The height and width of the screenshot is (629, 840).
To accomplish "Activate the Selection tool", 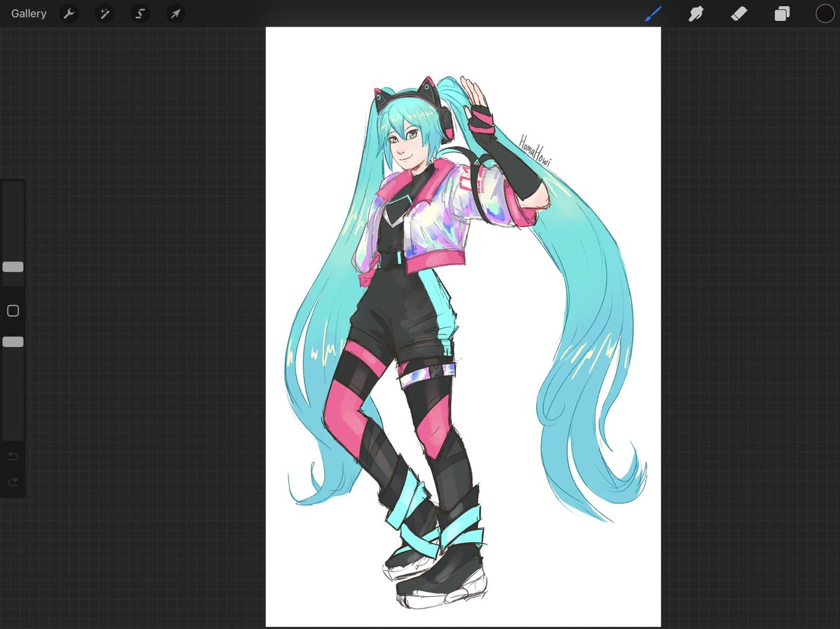I will 140,13.
